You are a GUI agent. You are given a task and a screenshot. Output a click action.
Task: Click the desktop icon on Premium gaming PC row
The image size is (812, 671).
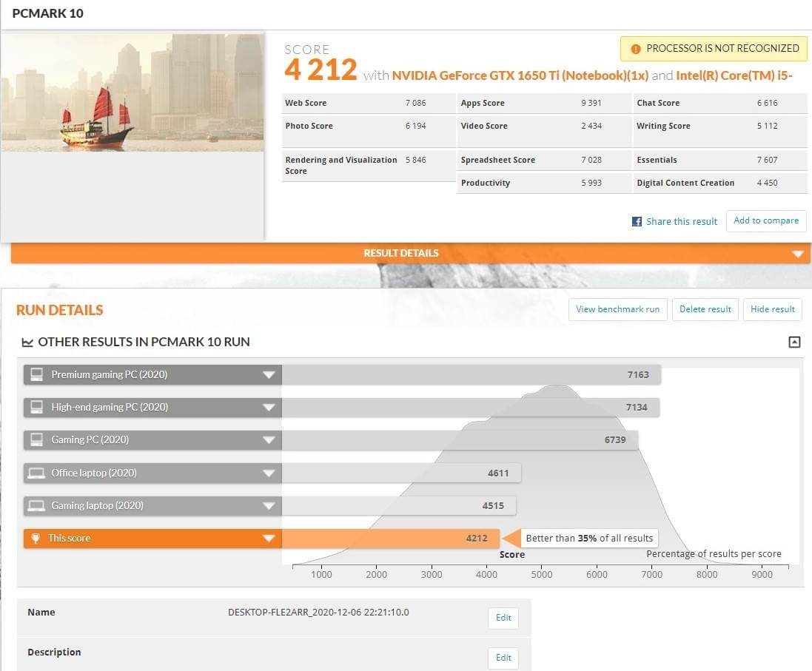[x=37, y=374]
